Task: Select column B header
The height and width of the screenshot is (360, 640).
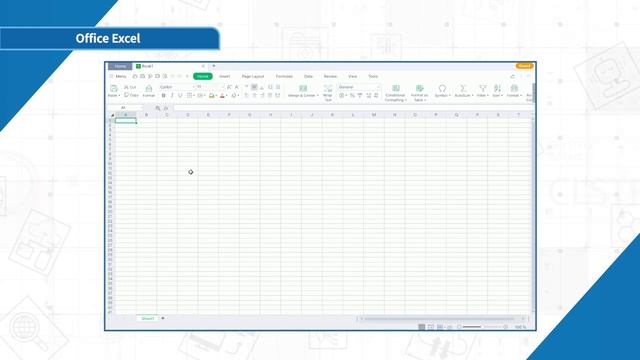Action: (x=147, y=115)
